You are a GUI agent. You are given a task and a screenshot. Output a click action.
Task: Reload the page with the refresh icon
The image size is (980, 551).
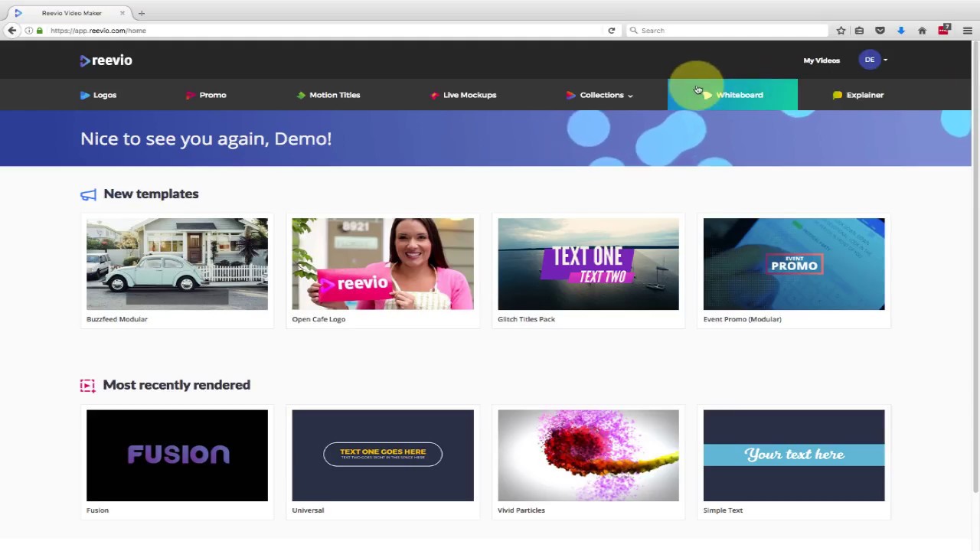[x=611, y=31]
